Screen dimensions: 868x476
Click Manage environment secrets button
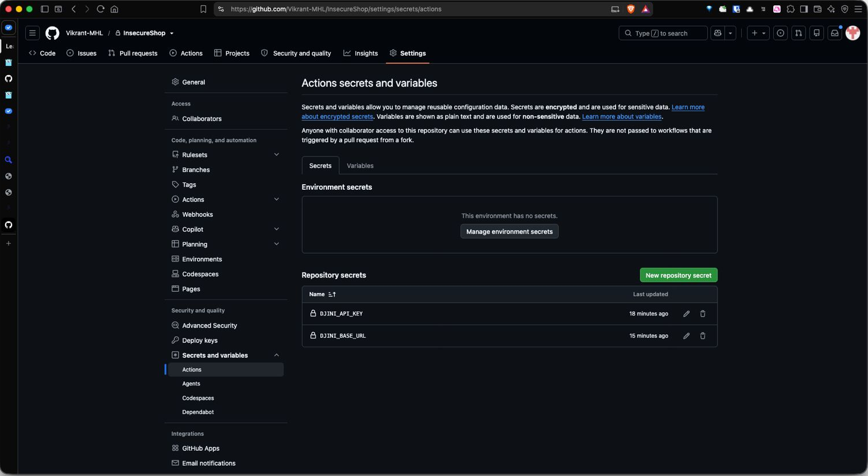509,232
